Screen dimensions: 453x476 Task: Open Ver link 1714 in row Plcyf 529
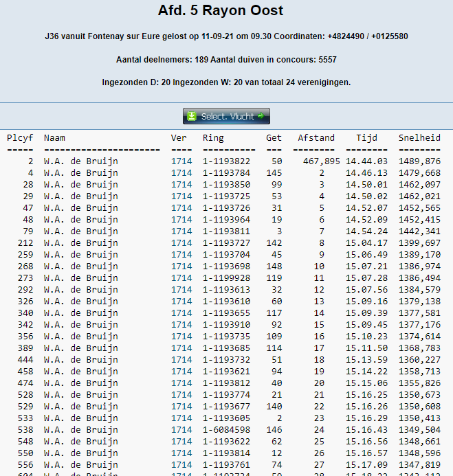pyautogui.click(x=181, y=407)
